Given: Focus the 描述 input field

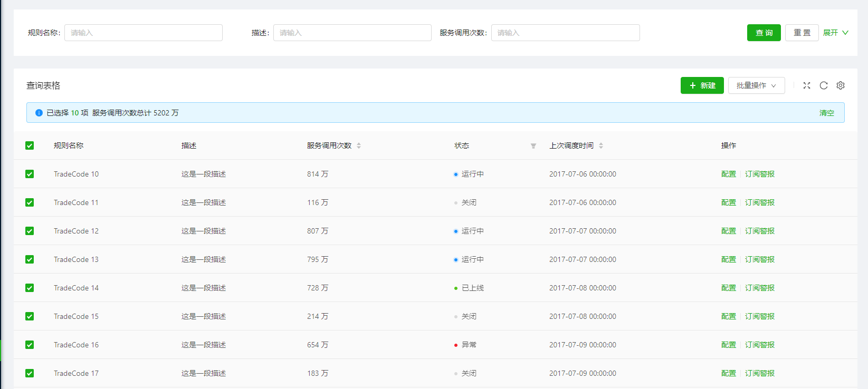Looking at the screenshot, I should [x=352, y=33].
